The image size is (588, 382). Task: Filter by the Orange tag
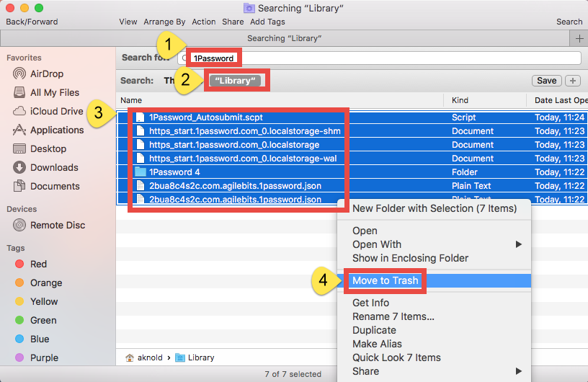tap(38, 283)
